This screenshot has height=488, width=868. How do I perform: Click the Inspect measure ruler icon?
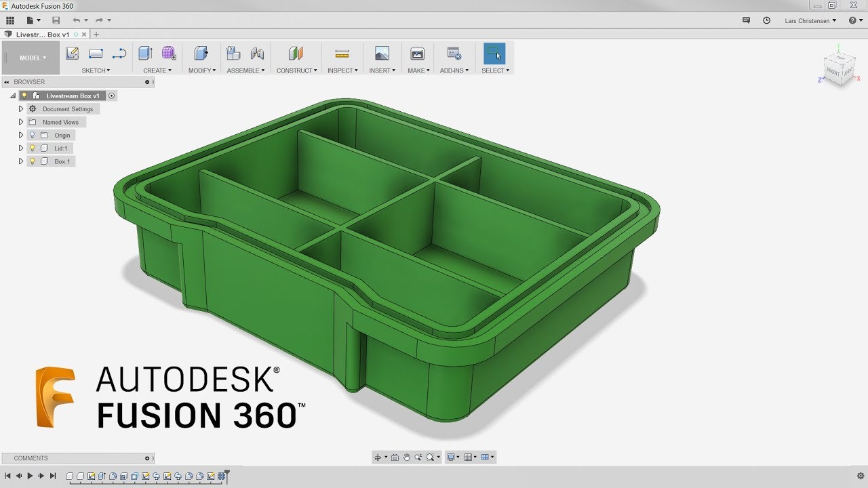pyautogui.click(x=342, y=54)
